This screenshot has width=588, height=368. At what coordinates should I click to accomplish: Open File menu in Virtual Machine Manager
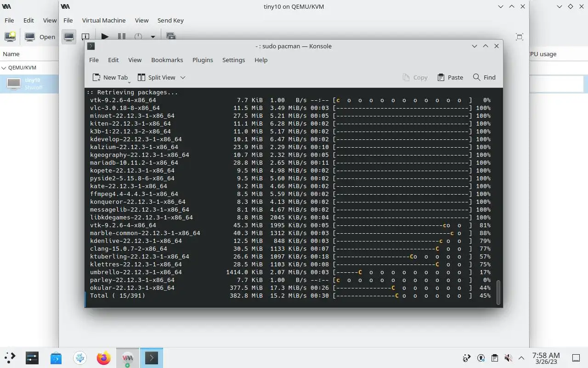pos(9,20)
